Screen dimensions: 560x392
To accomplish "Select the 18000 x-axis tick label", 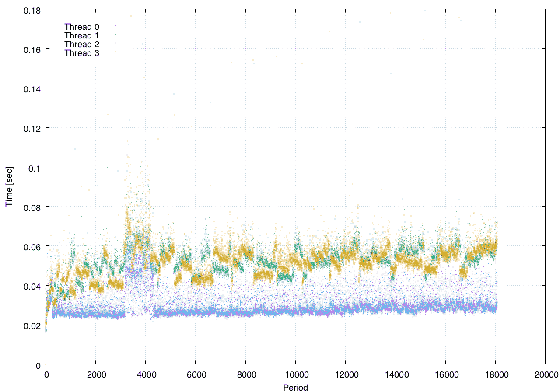I will [x=495, y=375].
